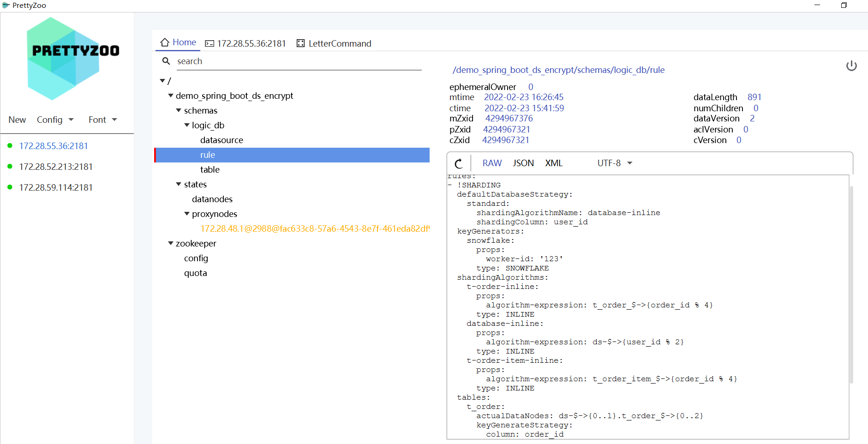868x444 pixels.
Task: Click the node data vertical scrollbar
Action: pyautogui.click(x=851, y=284)
